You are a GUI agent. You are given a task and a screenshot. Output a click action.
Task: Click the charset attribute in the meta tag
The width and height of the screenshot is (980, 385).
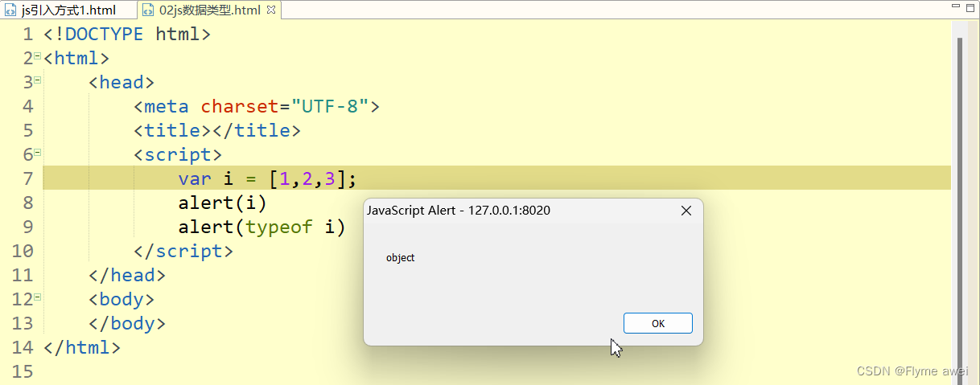tap(239, 107)
